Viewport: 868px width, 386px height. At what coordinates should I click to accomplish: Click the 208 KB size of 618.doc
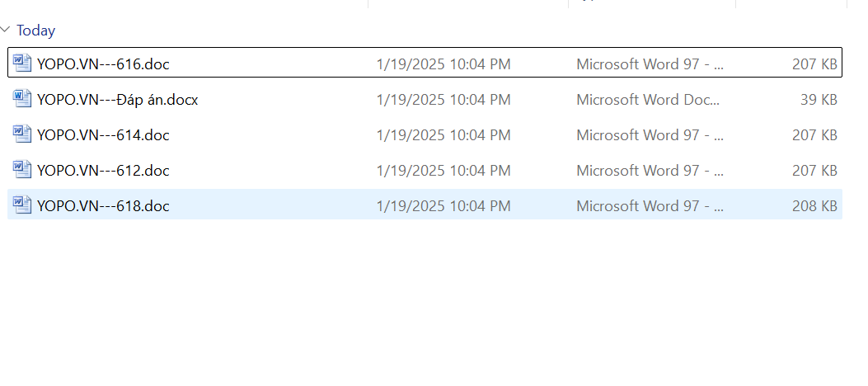point(814,206)
